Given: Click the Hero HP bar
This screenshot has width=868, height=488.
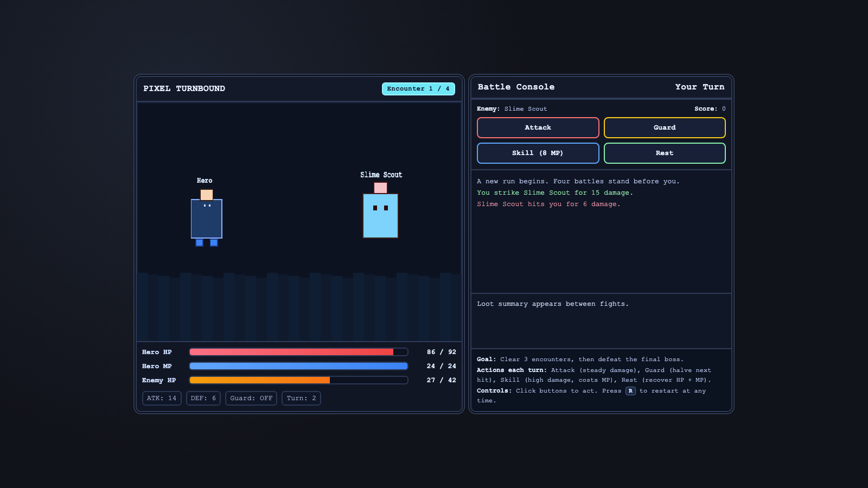Looking at the screenshot, I should [x=298, y=352].
